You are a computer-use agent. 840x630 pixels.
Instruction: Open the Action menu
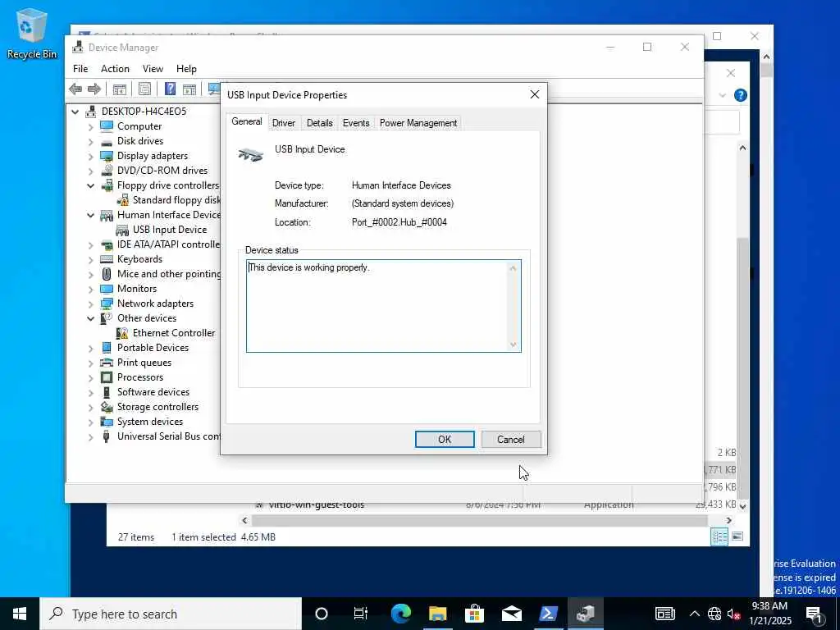pyautogui.click(x=115, y=69)
